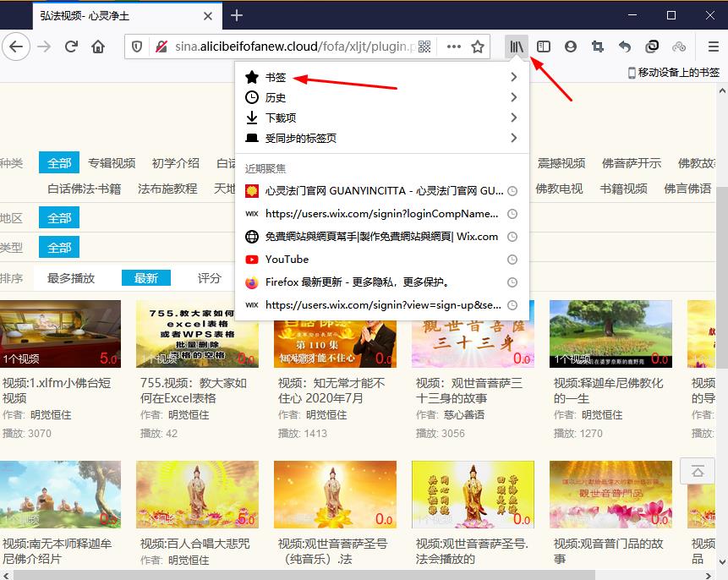The width and height of the screenshot is (728, 580).
Task: Select the 全部 filter in 地区 row
Action: (59, 218)
